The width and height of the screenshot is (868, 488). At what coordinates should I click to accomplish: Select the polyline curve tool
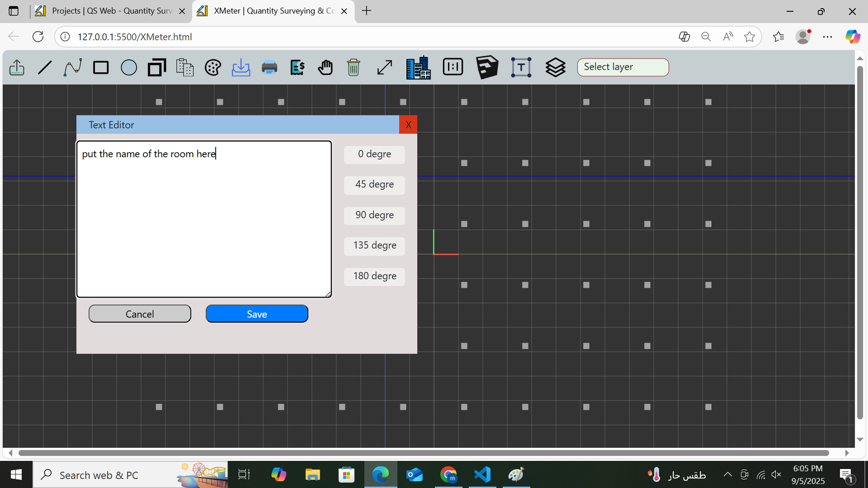pyautogui.click(x=73, y=68)
